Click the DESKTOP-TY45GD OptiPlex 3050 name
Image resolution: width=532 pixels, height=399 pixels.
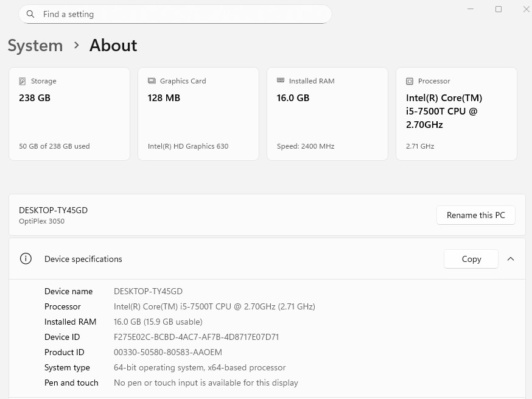tap(54, 210)
